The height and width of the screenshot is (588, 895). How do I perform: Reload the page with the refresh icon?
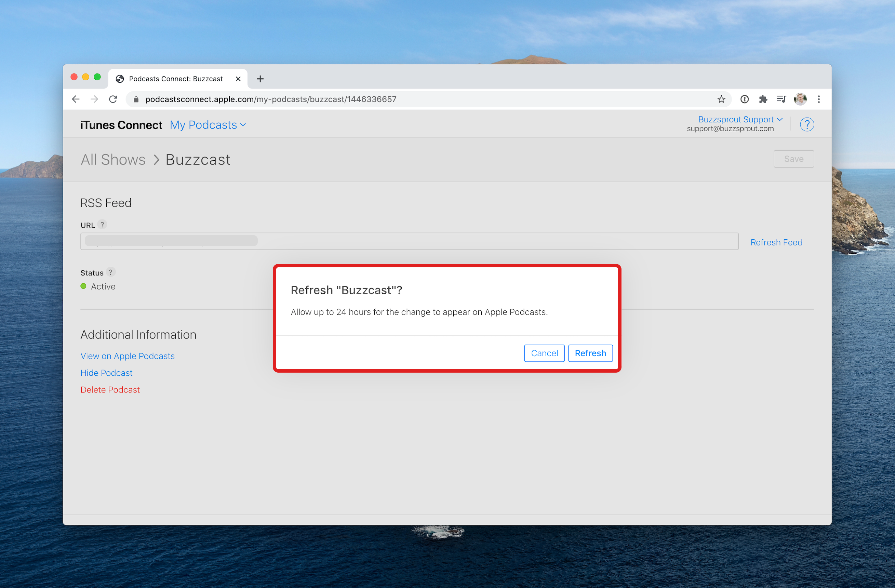pyautogui.click(x=113, y=99)
